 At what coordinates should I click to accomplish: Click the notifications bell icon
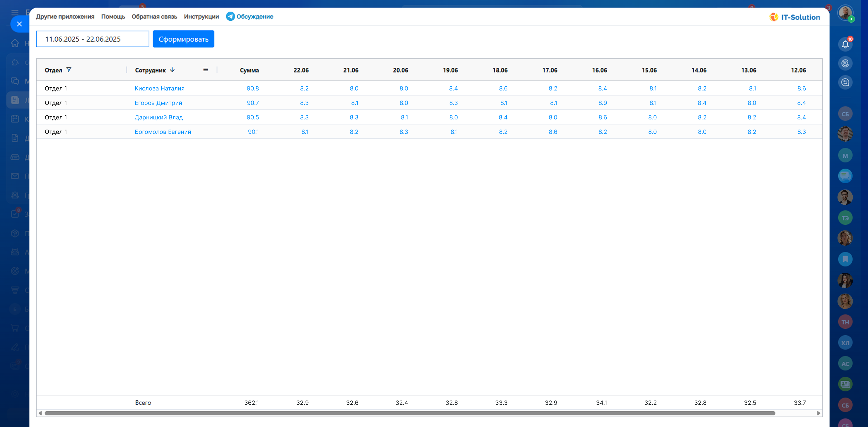click(x=845, y=45)
